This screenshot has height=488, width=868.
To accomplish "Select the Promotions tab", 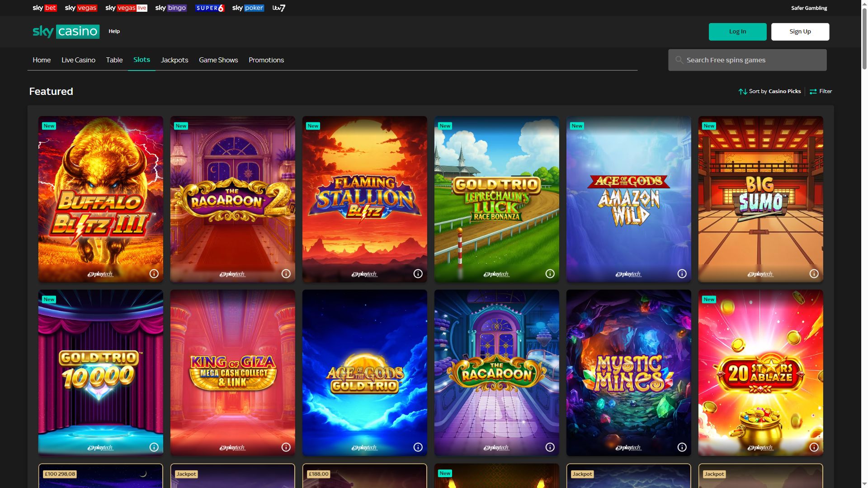I will coord(266,60).
